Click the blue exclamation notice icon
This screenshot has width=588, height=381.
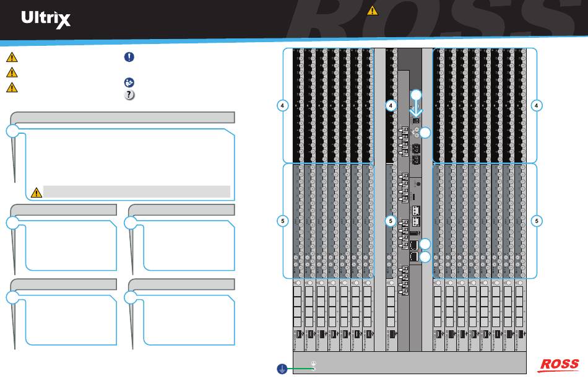click(x=129, y=56)
